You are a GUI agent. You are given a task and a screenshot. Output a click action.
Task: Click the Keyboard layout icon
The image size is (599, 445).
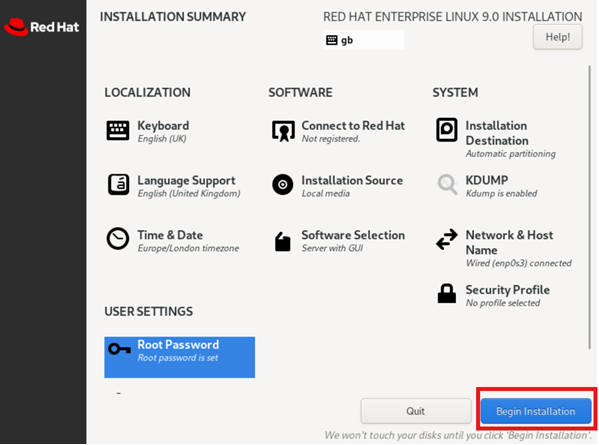[118, 131]
